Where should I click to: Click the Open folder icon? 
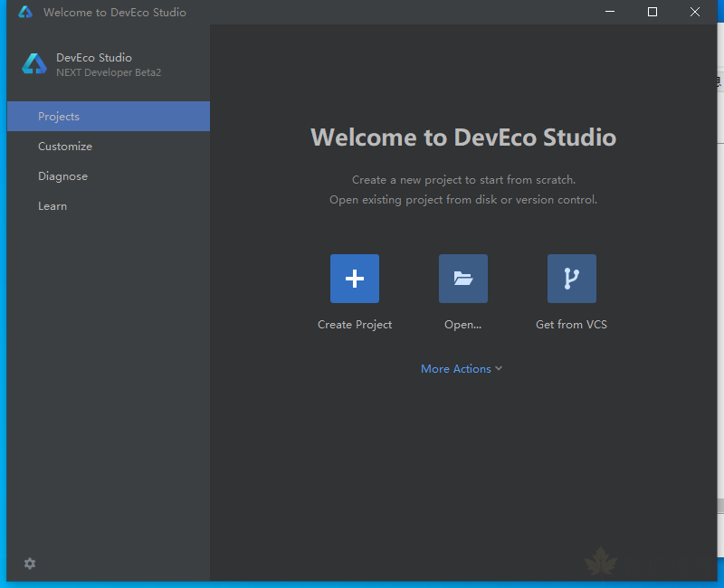coord(463,279)
